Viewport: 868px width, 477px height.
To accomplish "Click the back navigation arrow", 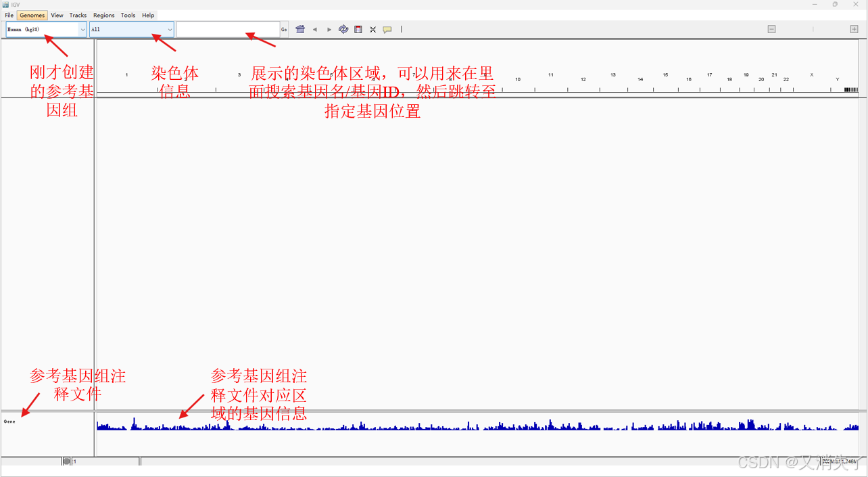I will (x=315, y=29).
